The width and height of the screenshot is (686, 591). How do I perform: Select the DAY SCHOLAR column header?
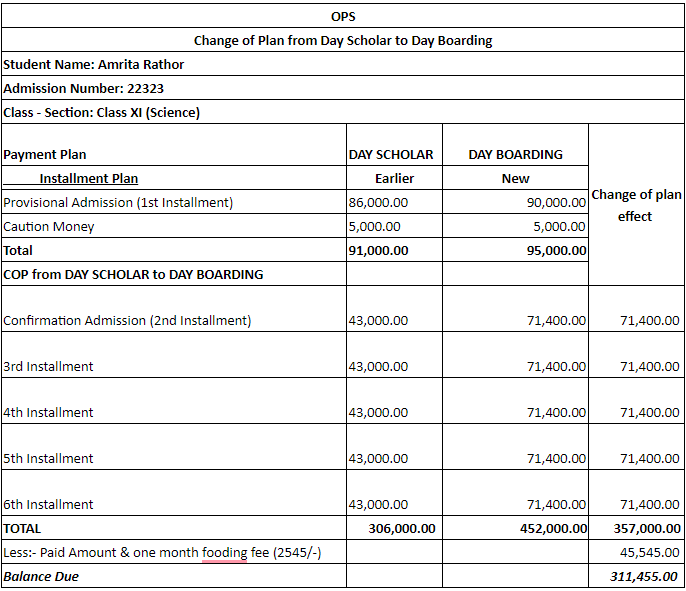click(x=391, y=154)
